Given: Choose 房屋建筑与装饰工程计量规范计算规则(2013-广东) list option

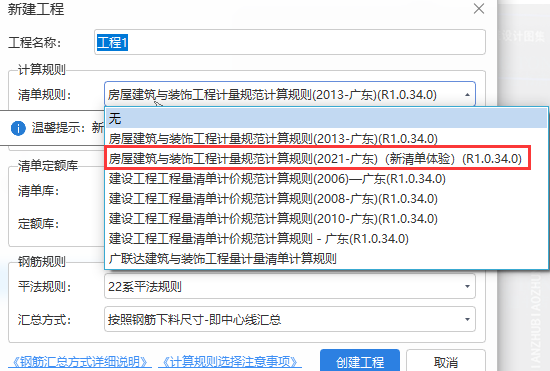Looking at the screenshot, I should pos(326,139).
